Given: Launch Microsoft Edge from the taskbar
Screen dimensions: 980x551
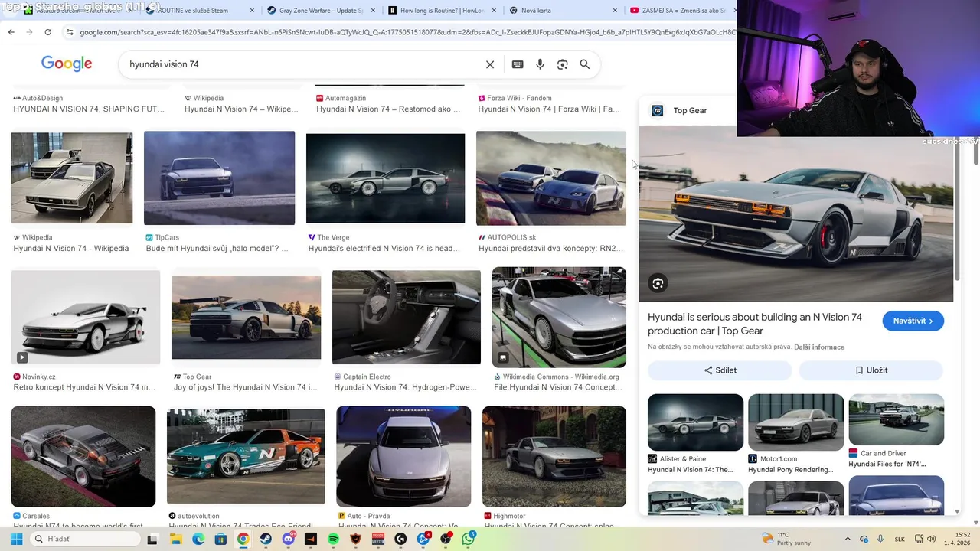Looking at the screenshot, I should 198,539.
